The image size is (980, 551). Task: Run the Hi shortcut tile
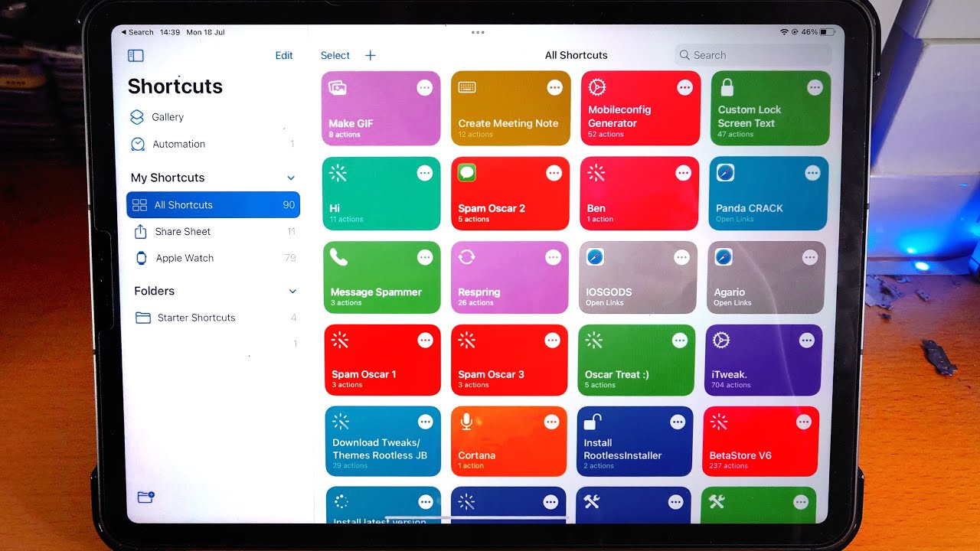(x=382, y=194)
